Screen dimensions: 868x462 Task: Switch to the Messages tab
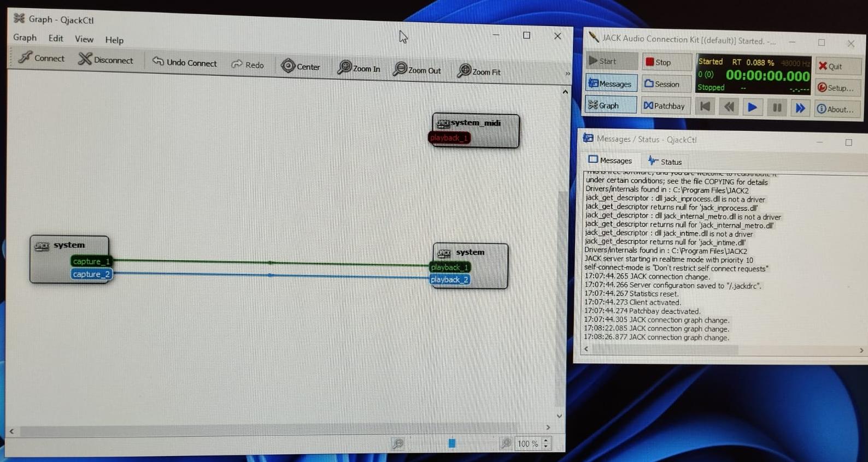pyautogui.click(x=610, y=160)
